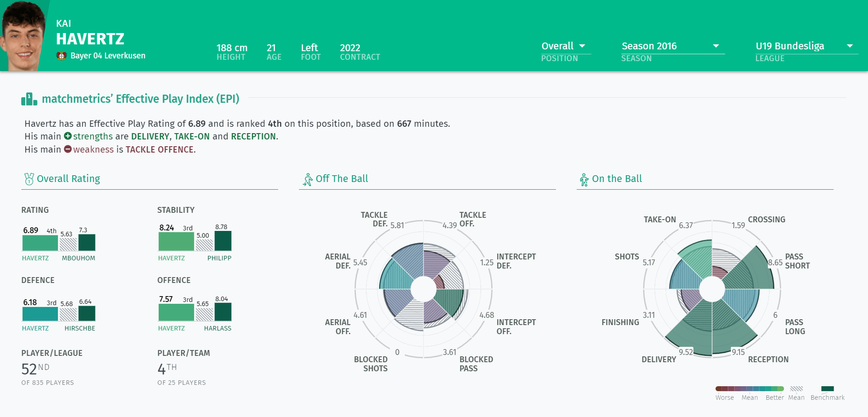
Task: Open the Position dropdown showing Overall
Action: coord(565,46)
